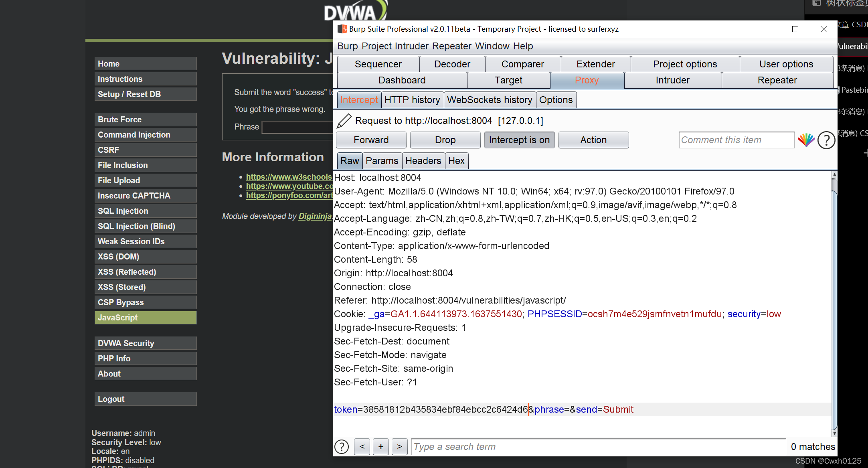
Task: Select the Repeater tab
Action: click(777, 80)
